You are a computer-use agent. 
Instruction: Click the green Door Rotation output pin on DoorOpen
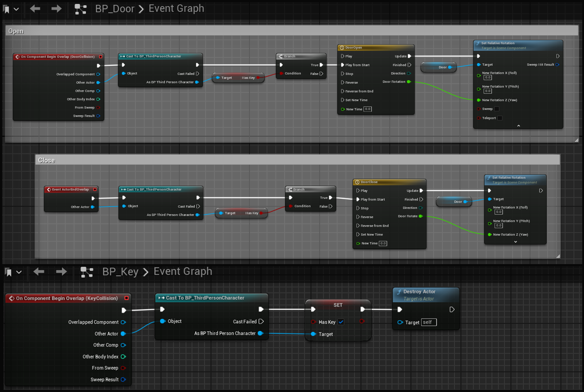point(409,82)
